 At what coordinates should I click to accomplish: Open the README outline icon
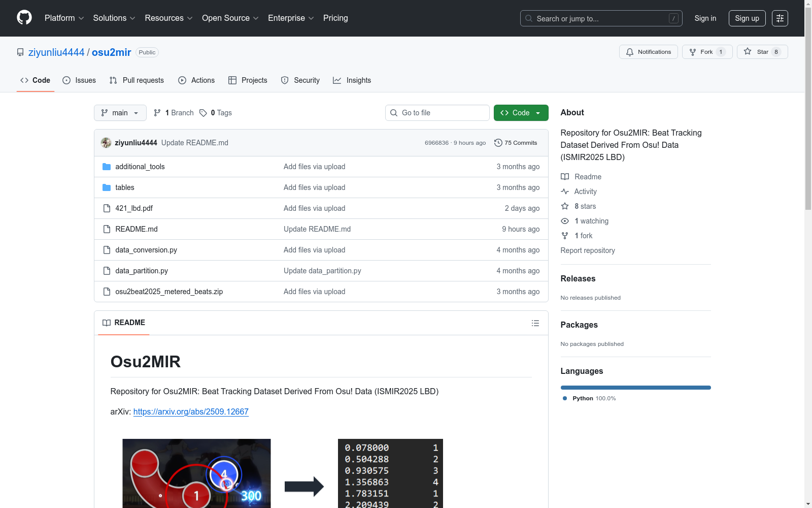535,323
